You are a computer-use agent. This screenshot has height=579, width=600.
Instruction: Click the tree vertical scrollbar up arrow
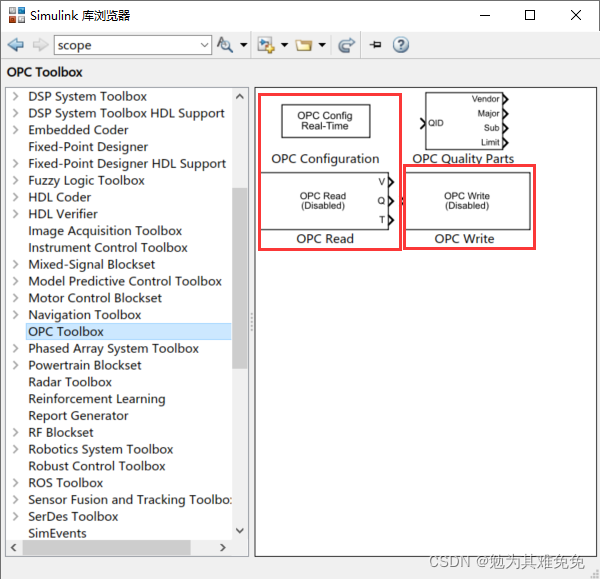pos(240,96)
